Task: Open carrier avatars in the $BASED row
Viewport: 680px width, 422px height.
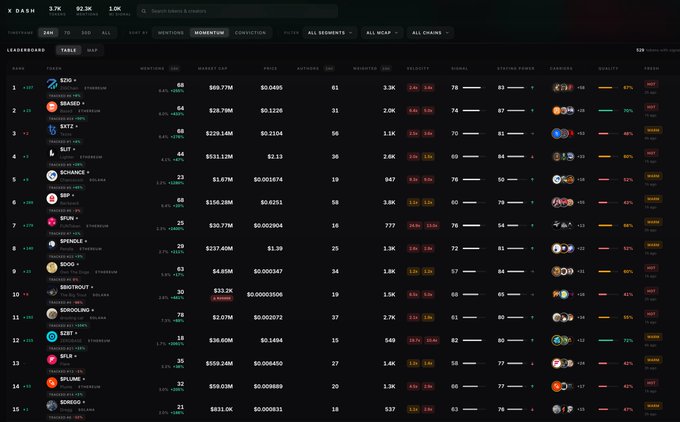Action: [563, 111]
